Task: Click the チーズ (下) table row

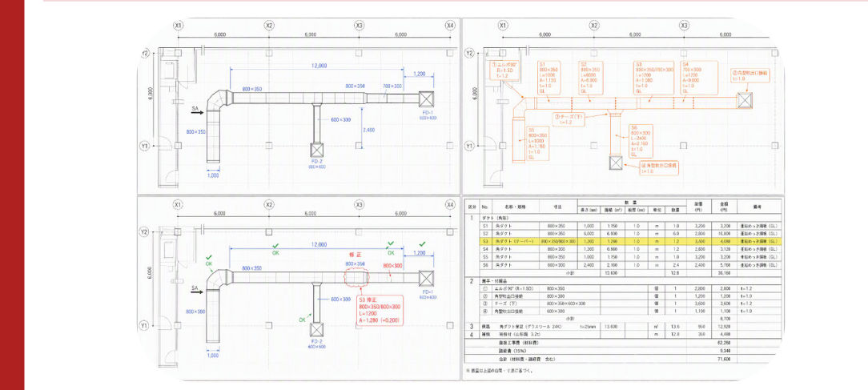Action: [630, 304]
